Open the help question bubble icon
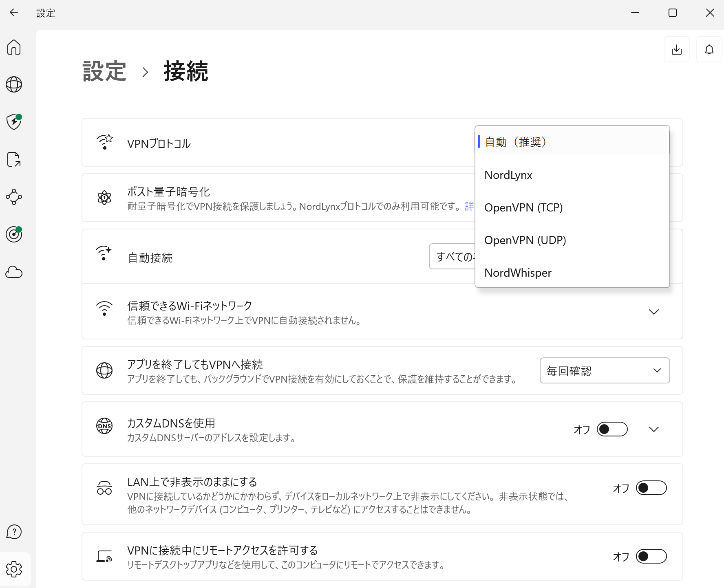This screenshot has width=724, height=588. click(14, 532)
